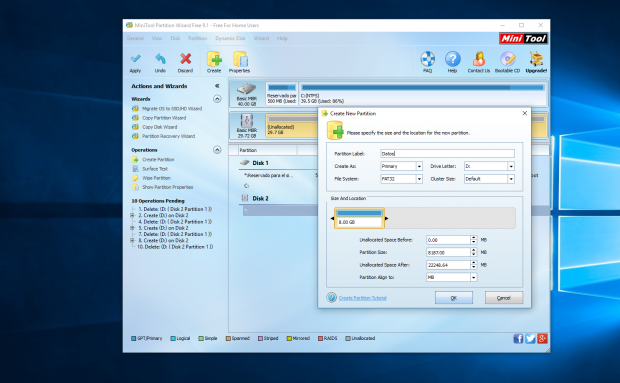Expand pending operation 5. Create (D:)
This screenshot has width=620, height=383.
point(132,228)
